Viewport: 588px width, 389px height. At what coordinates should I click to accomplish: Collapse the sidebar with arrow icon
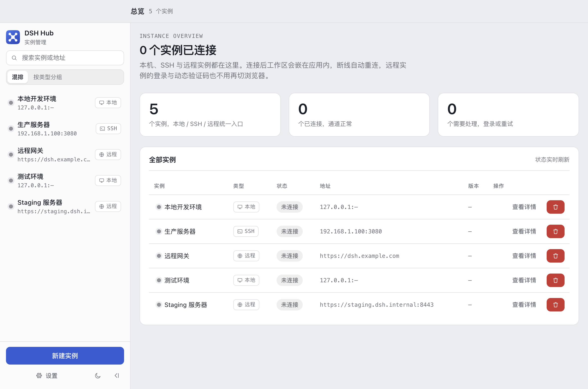(117, 376)
